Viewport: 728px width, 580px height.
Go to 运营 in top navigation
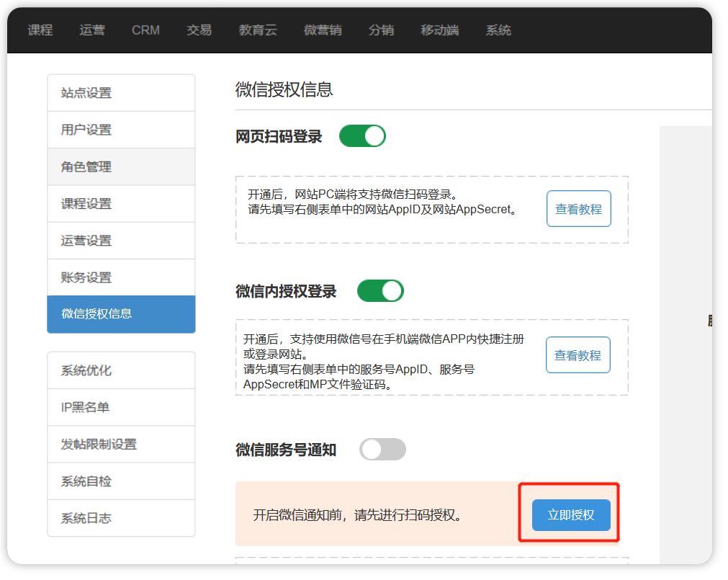92,30
